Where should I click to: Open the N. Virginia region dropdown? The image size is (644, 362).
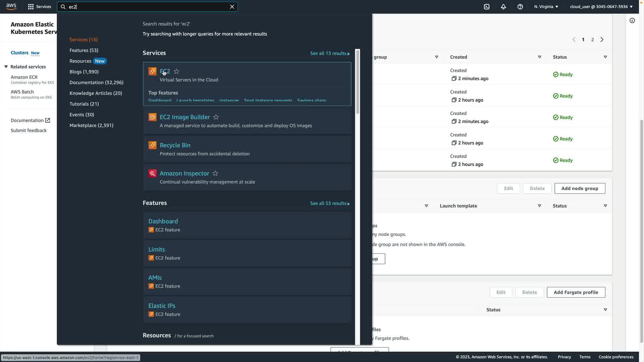(546, 7)
